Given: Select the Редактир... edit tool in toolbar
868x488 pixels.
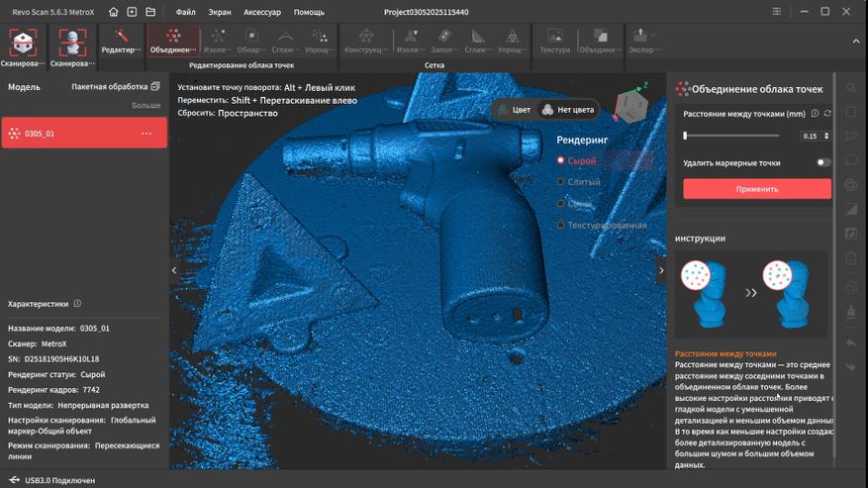Looking at the screenshot, I should [x=122, y=41].
